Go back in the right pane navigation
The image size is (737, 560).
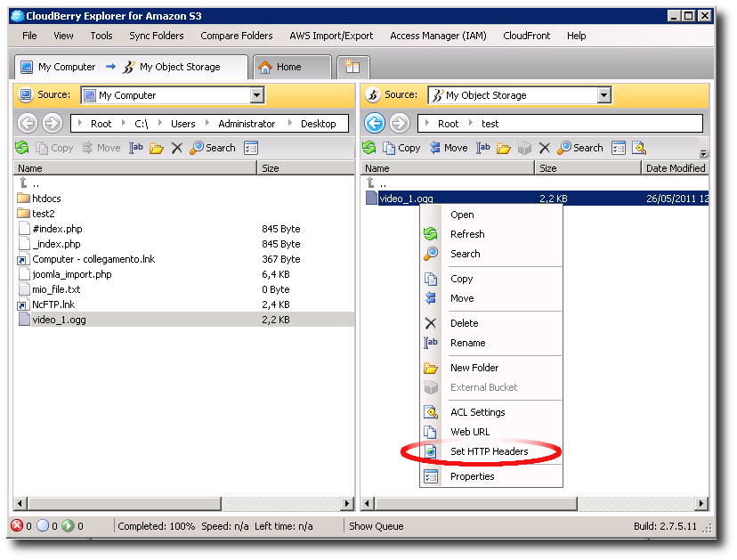pos(375,123)
